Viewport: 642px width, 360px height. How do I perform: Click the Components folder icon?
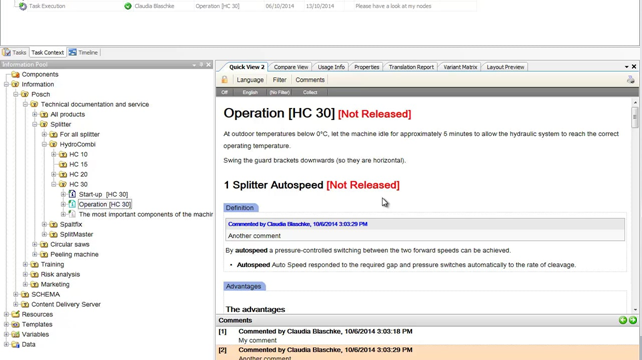pyautogui.click(x=16, y=74)
